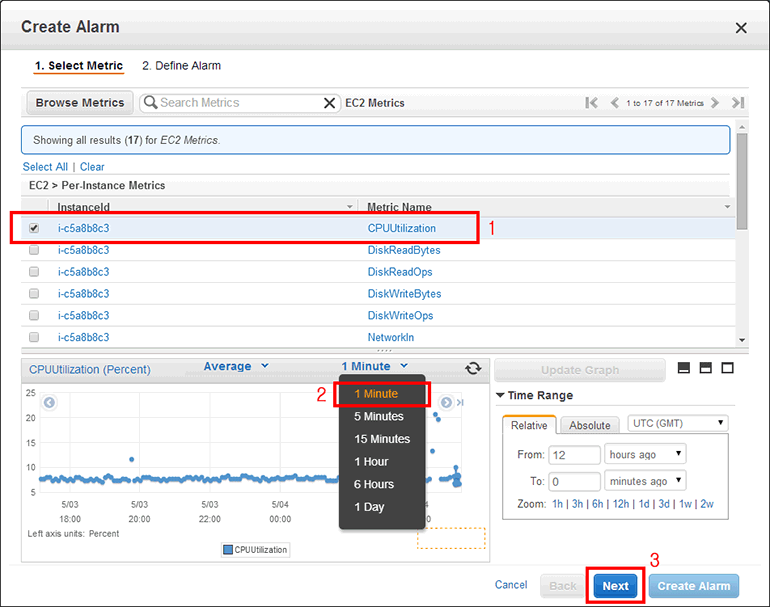770x607 pixels.
Task: Open the Average statistic dropdown
Action: click(236, 367)
